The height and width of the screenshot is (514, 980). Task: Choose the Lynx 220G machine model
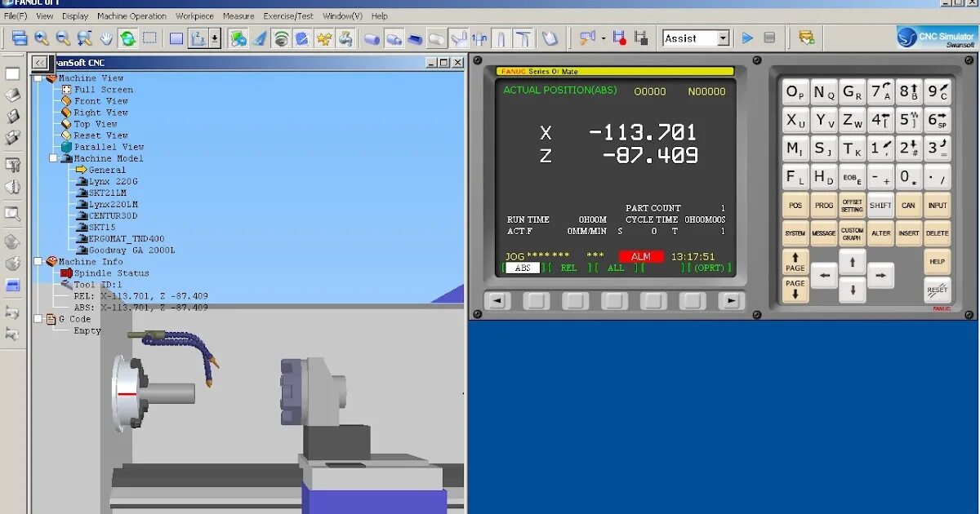pos(113,182)
